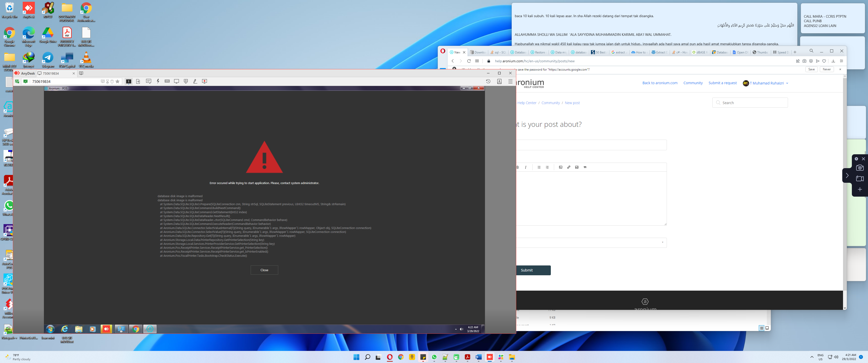Open AnyDesk keyboard settings icon
Screen dimensions: 868x363
[x=167, y=81]
